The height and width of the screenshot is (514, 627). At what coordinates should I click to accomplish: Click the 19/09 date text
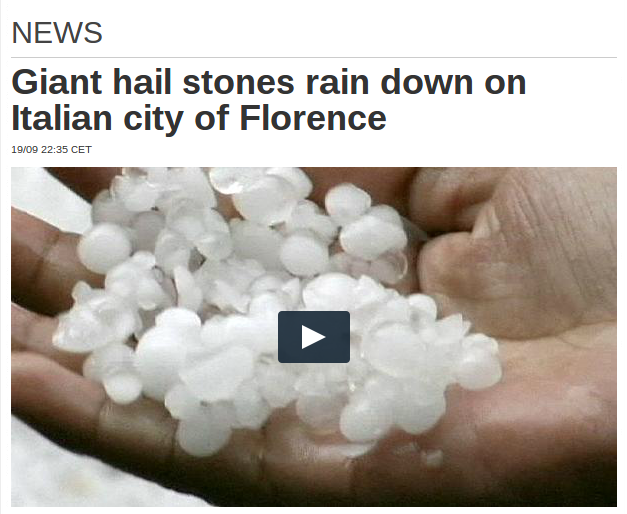tap(24, 150)
